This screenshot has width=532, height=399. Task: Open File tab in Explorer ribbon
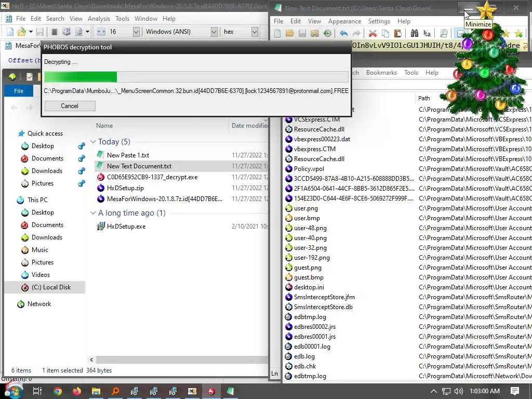coord(19,91)
